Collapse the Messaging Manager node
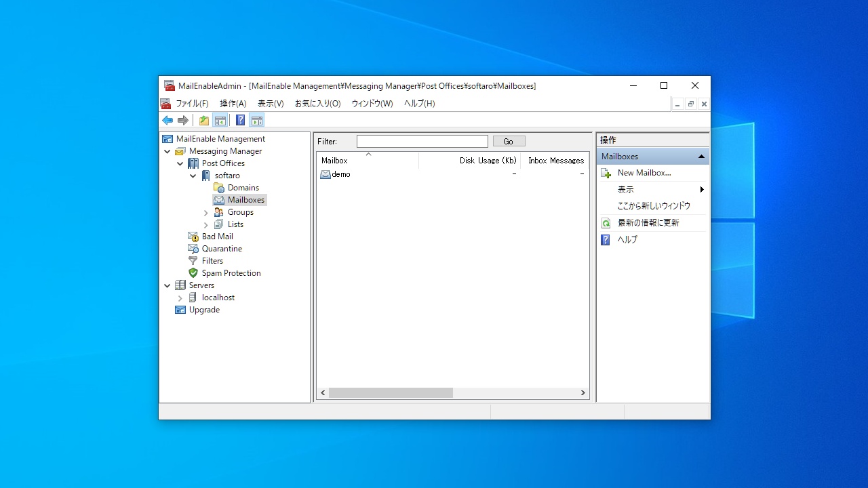 167,151
